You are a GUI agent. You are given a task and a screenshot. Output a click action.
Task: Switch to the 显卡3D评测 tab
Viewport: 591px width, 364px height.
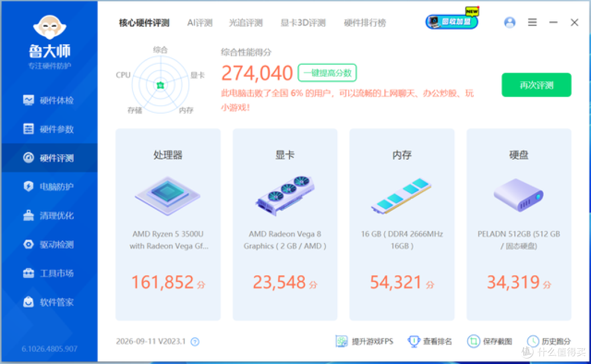[303, 23]
